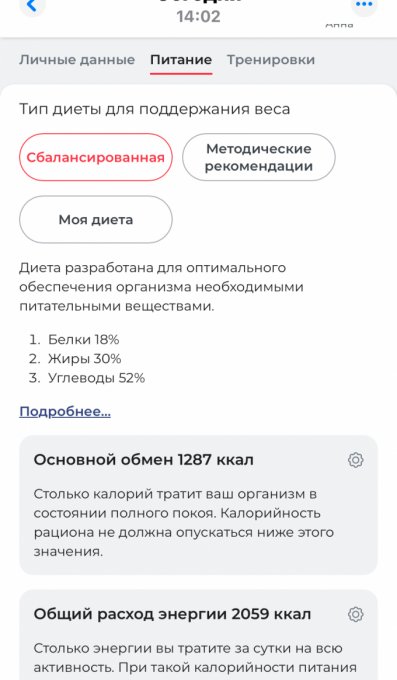Screen dimensions: 397x680
Task: Click the Углеводы 52% list item
Action: [87, 378]
